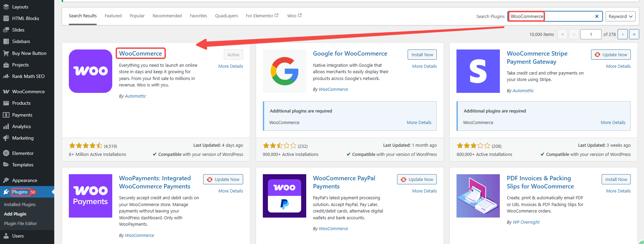Open the Keyword search type dropdown
Image resolution: width=644 pixels, height=244 pixels.
[x=621, y=16]
